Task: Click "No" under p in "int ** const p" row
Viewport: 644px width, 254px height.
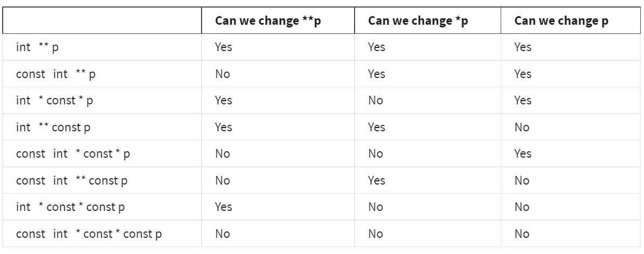Action: tap(522, 128)
